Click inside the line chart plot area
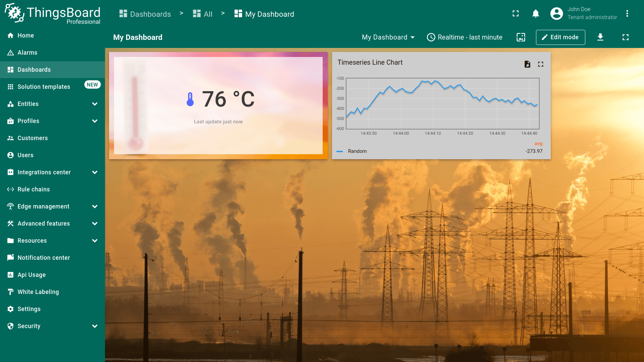Image resolution: width=644 pixels, height=362 pixels. pyautogui.click(x=442, y=104)
